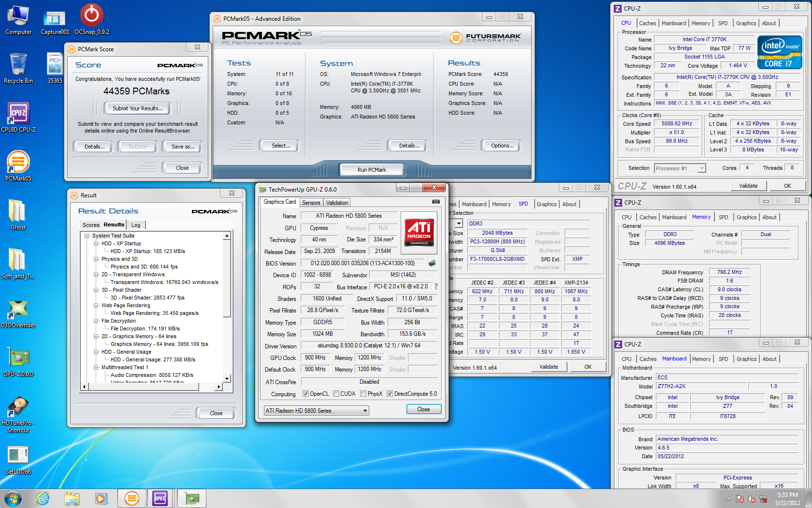Switch to GPU-Z taskbar button
812x508 pixels.
(192, 498)
